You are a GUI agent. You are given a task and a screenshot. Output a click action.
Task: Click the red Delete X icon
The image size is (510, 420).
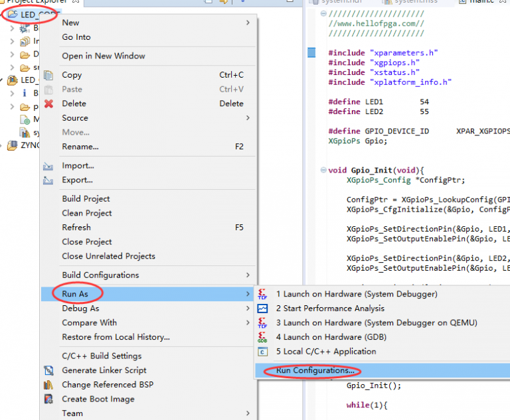[x=48, y=104]
